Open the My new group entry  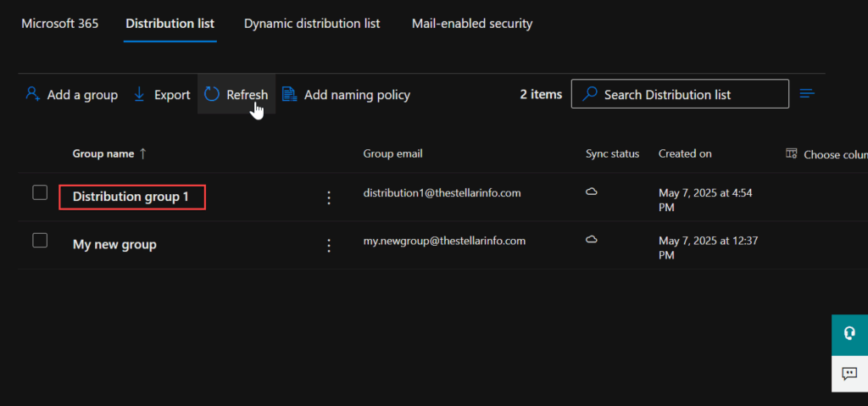[x=114, y=244]
